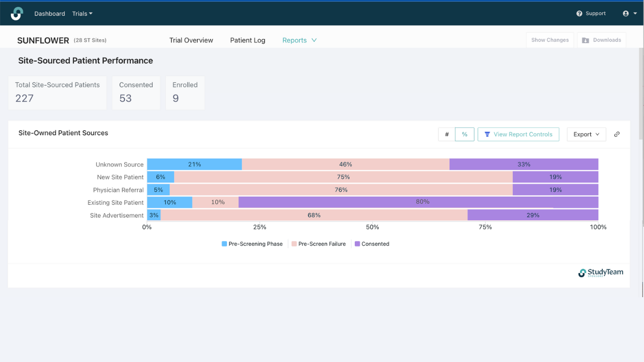This screenshot has height=362, width=644.
Task: Click the StudyTeam Sponsors logo in the footer
Action: coord(601,273)
